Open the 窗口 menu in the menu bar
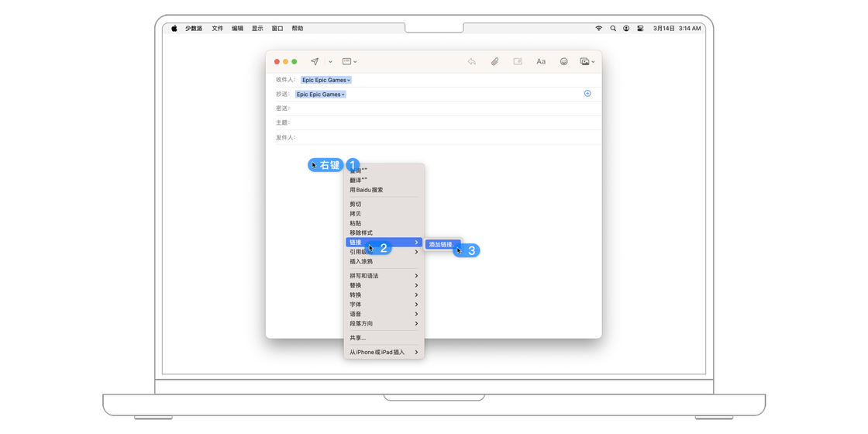 point(277,28)
